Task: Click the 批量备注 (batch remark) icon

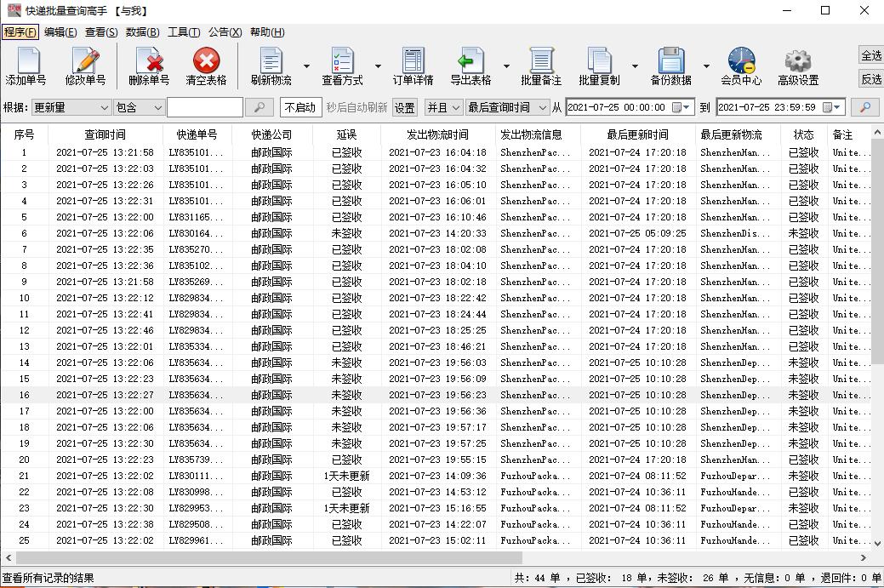Action: click(542, 66)
